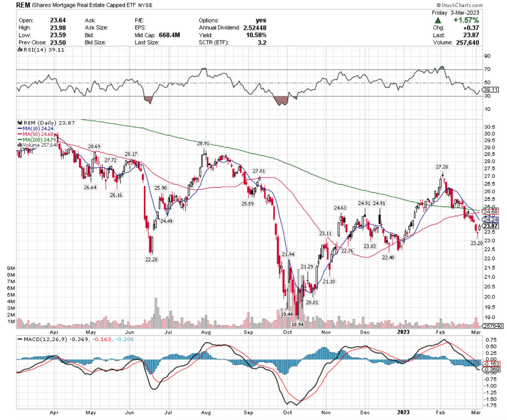Click the Mkt Cap value 668.4M
Image resolution: width=507 pixels, height=420 pixels.
(169, 35)
